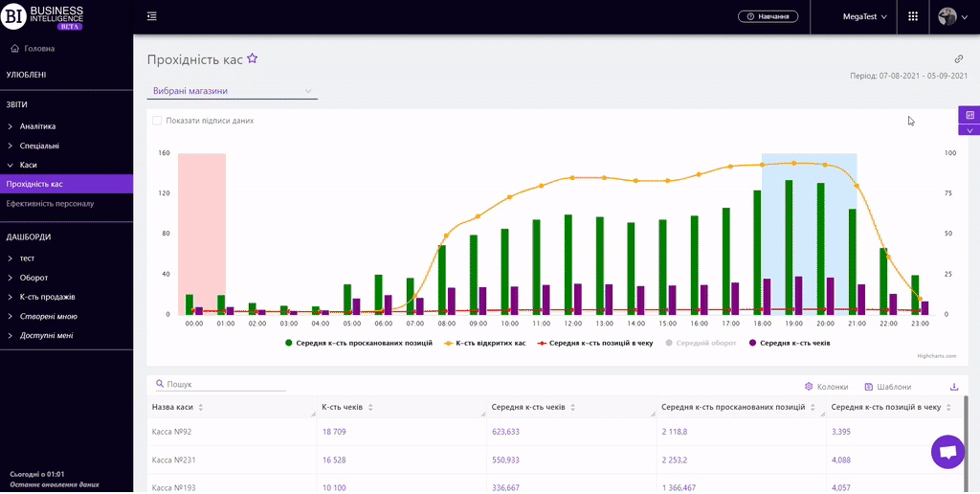Select 'Ефективність персоналу' menu item

(50, 203)
